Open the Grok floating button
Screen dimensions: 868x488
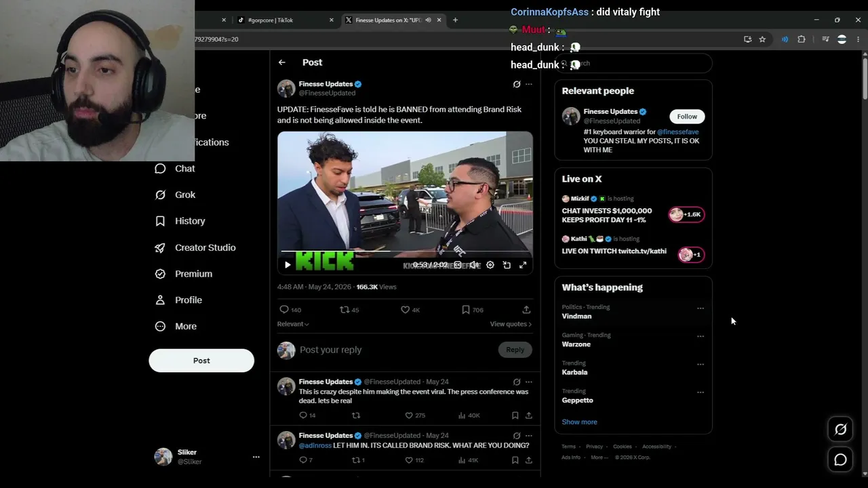pos(840,429)
